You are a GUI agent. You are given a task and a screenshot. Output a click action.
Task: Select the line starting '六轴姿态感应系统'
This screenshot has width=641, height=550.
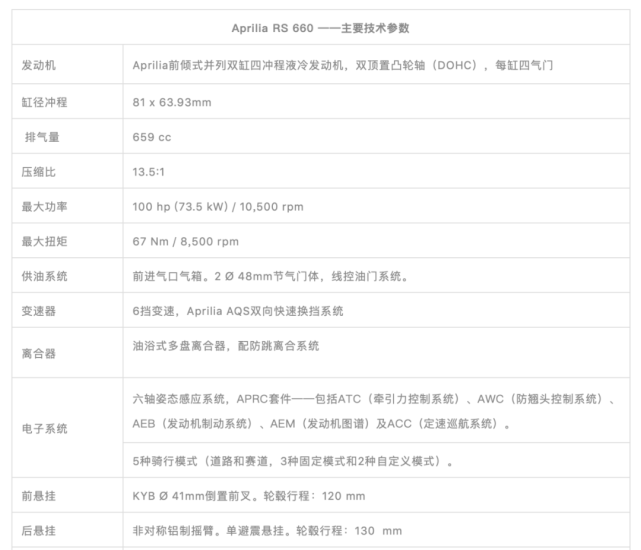374,399
